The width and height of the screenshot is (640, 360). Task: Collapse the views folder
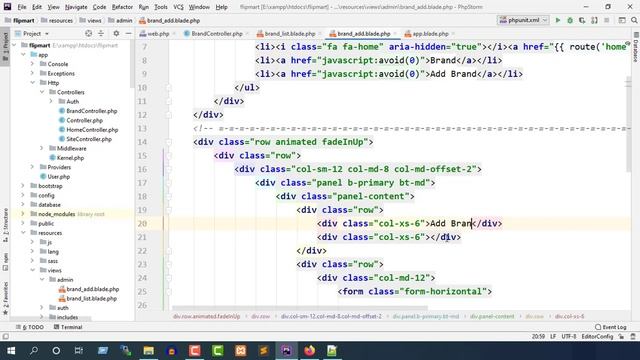click(33, 270)
